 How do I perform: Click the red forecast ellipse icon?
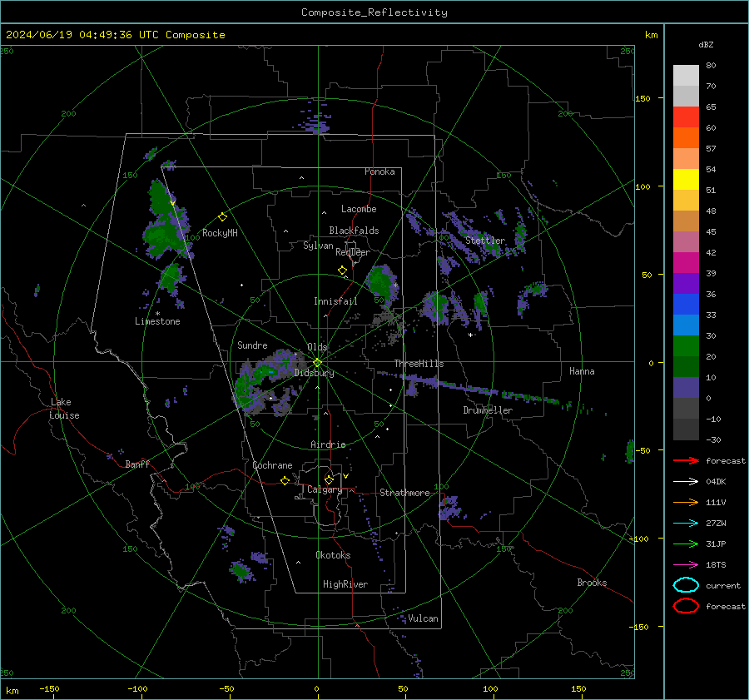pyautogui.click(x=686, y=606)
